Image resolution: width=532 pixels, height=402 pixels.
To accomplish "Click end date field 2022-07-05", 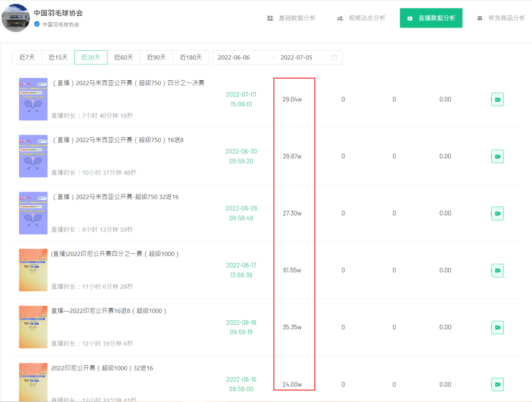I will pyautogui.click(x=296, y=57).
